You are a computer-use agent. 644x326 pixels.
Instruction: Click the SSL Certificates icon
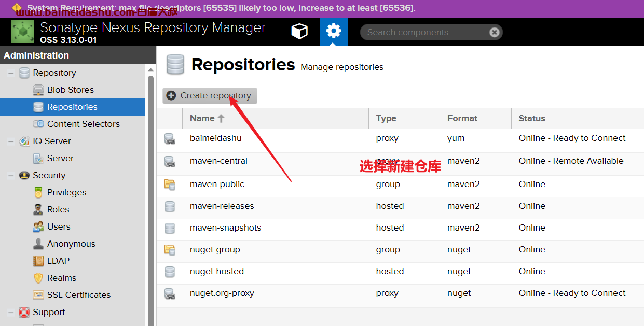pos(38,295)
